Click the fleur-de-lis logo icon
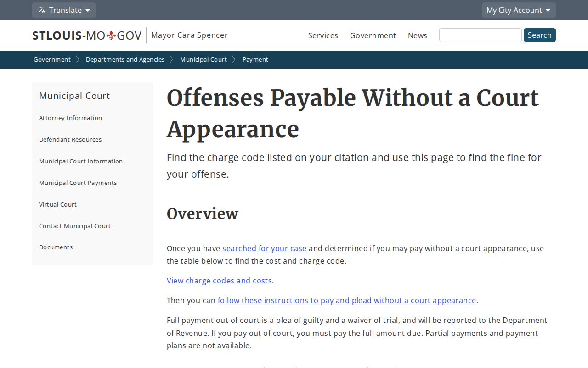 (x=111, y=35)
